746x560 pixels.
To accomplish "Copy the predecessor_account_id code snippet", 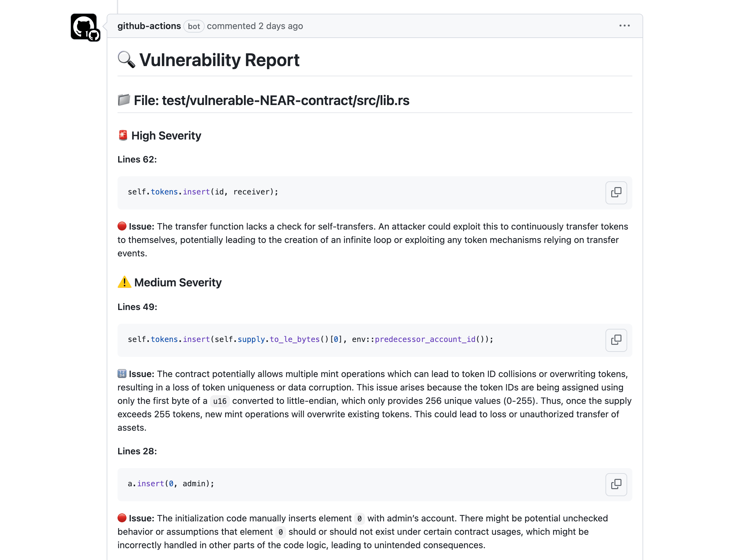I will tap(616, 340).
